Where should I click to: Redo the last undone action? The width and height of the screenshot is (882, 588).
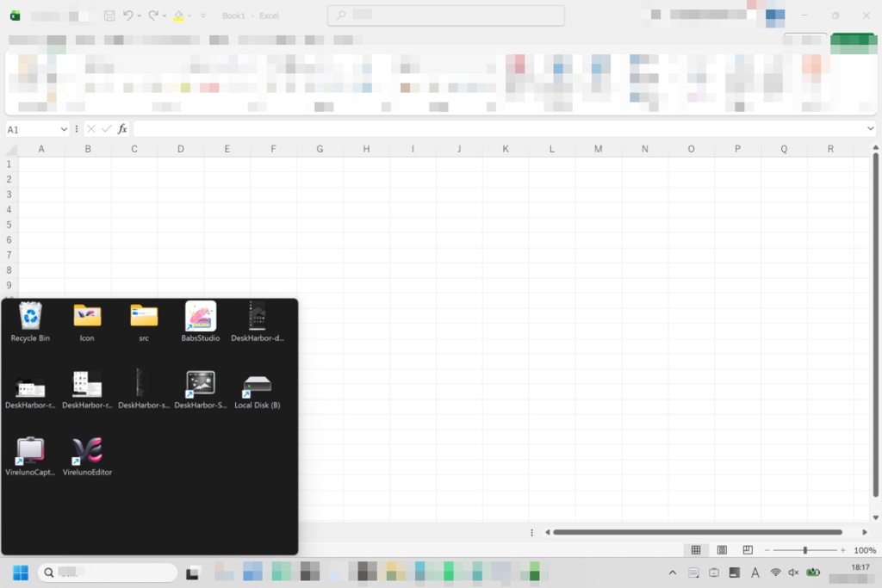tap(153, 15)
